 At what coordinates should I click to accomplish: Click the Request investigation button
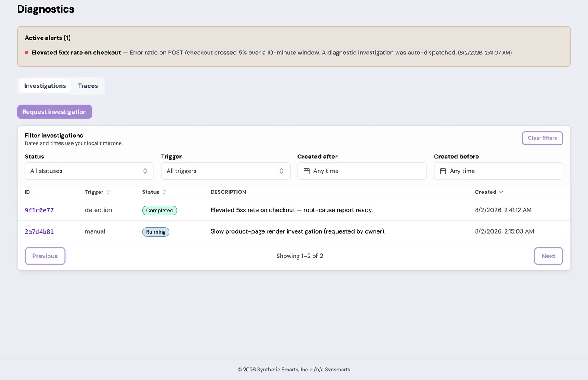click(54, 112)
